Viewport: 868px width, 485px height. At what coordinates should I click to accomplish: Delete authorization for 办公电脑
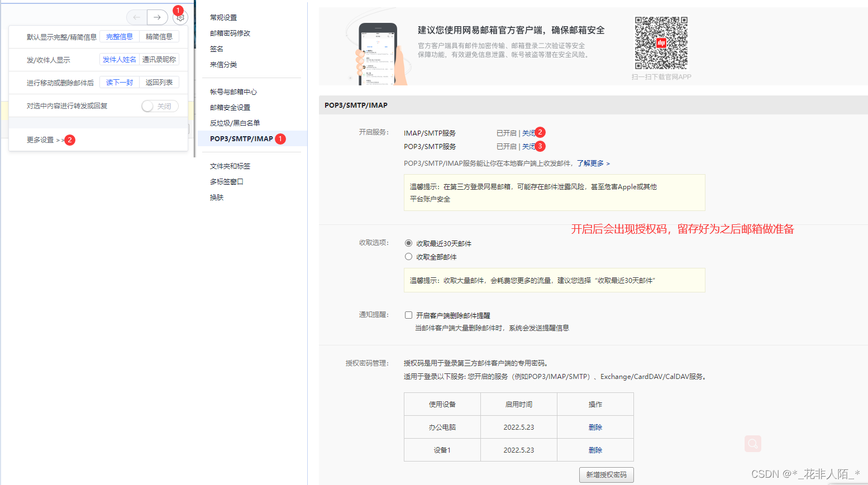point(595,428)
